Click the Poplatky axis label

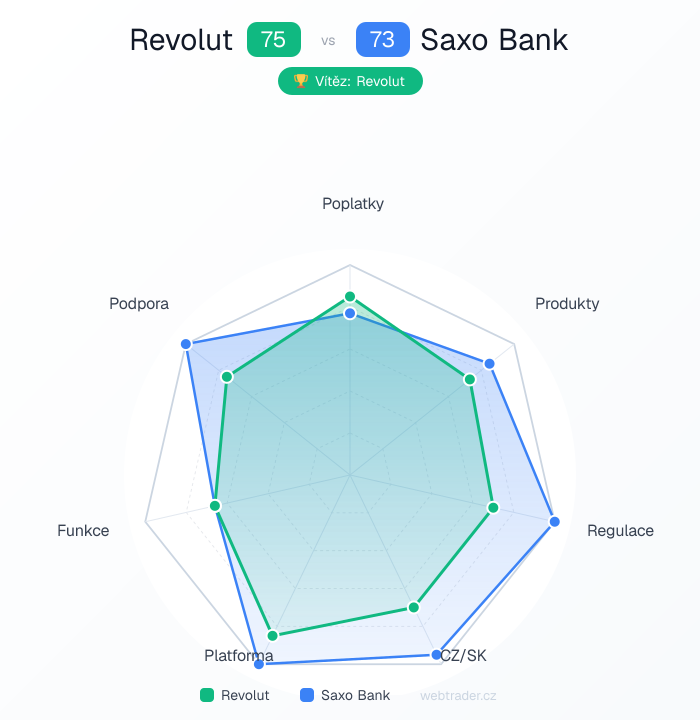click(x=353, y=204)
